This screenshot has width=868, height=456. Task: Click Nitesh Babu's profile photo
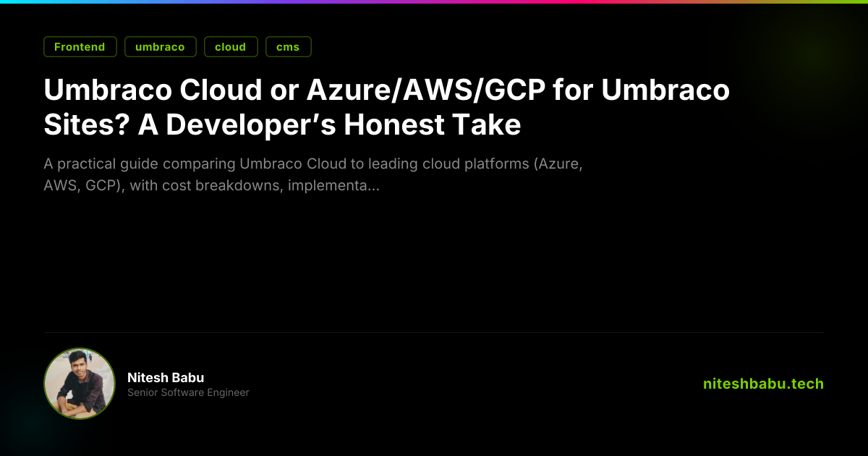(x=80, y=384)
